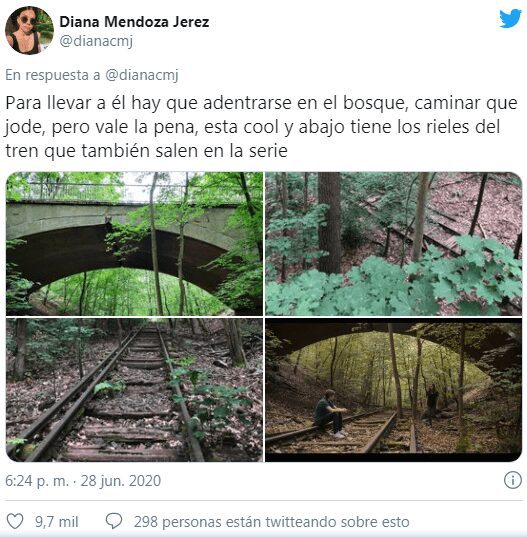Open '298 personas están twitteando sobre esto'

click(x=272, y=522)
